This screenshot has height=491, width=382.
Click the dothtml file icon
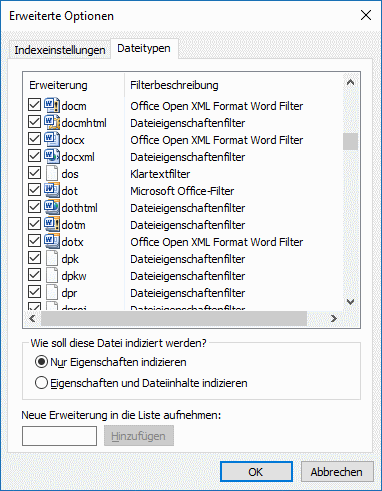click(52, 207)
